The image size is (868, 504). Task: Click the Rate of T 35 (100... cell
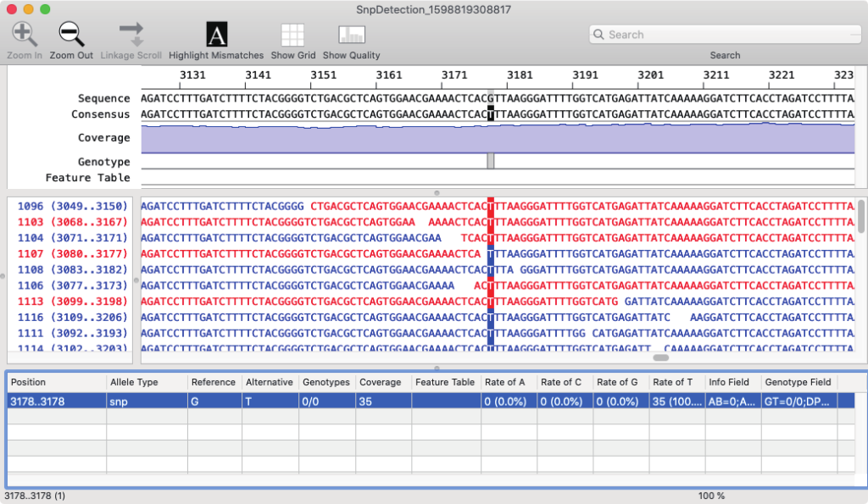tap(677, 402)
